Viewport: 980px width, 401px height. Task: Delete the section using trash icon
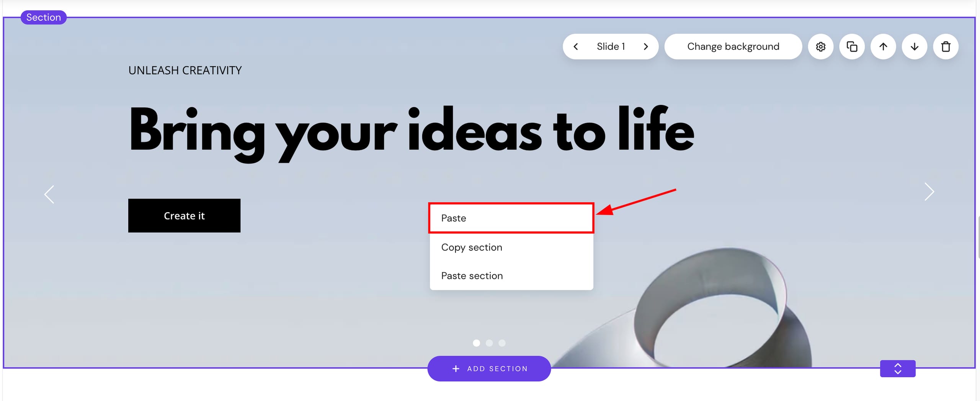pos(946,47)
